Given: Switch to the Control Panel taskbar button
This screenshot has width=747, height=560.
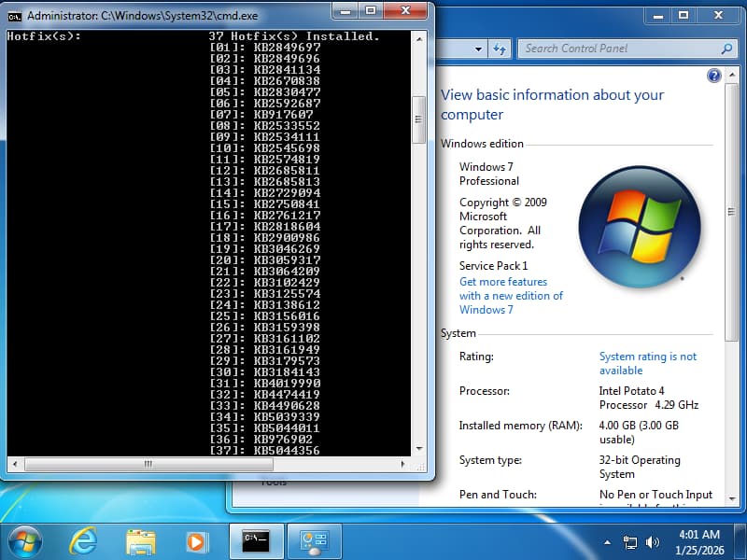Looking at the screenshot, I should (x=315, y=541).
